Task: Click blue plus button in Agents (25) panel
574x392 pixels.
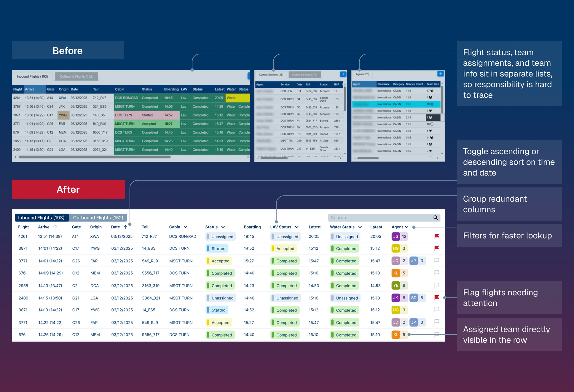Action: point(441,74)
